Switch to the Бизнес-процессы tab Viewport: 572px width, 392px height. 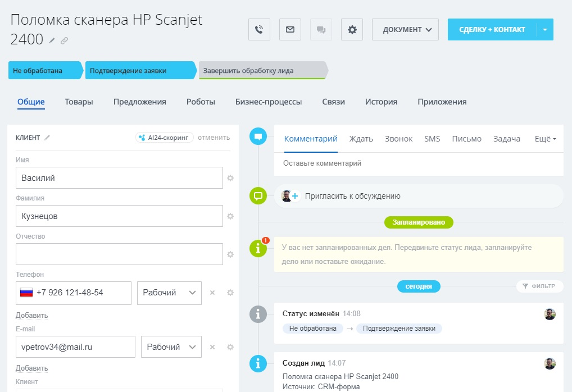pos(269,102)
